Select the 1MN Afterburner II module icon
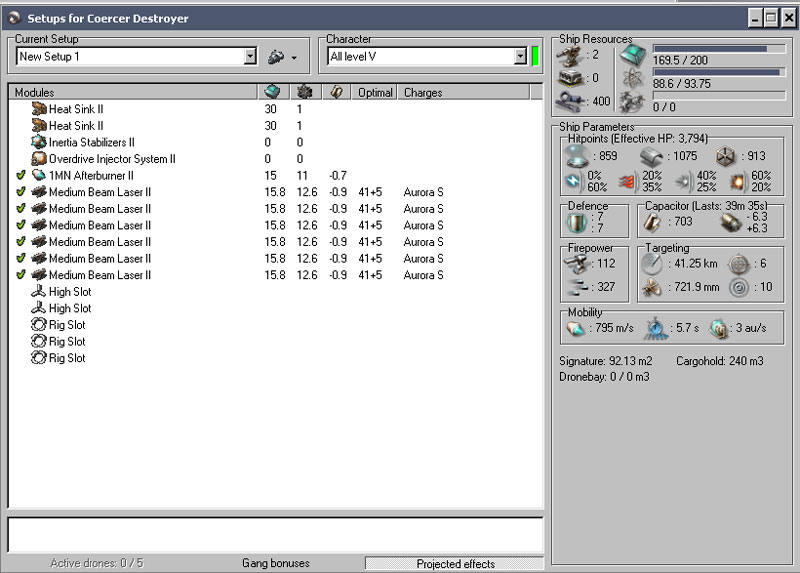The height and width of the screenshot is (573, 800). (39, 176)
